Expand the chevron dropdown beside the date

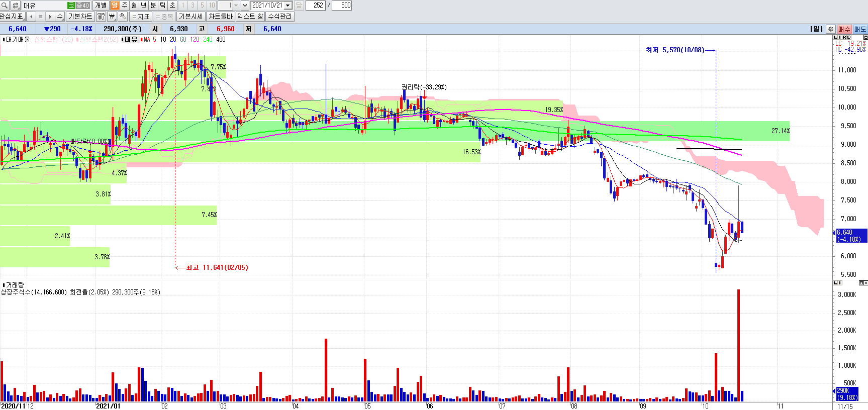(x=245, y=5)
